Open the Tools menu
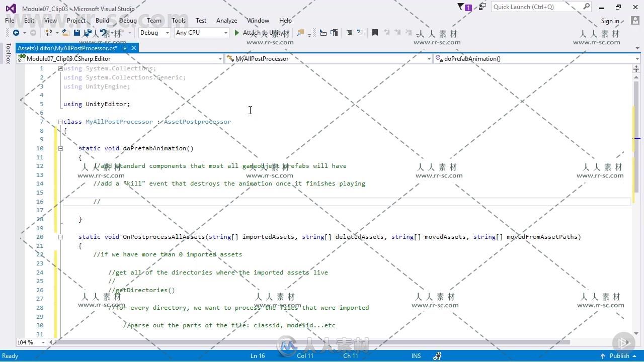Image resolution: width=644 pixels, height=362 pixels. 179,21
